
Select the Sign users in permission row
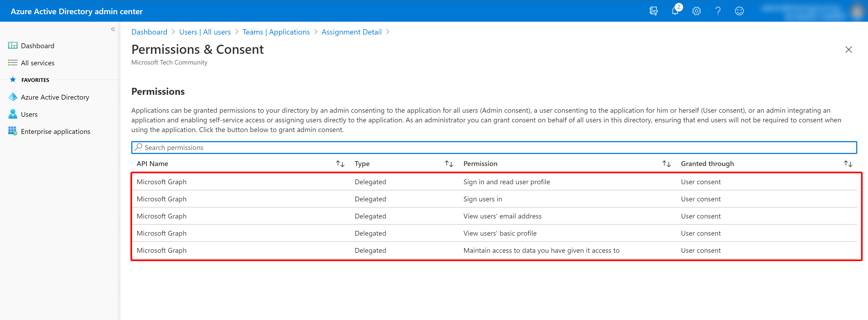point(494,199)
